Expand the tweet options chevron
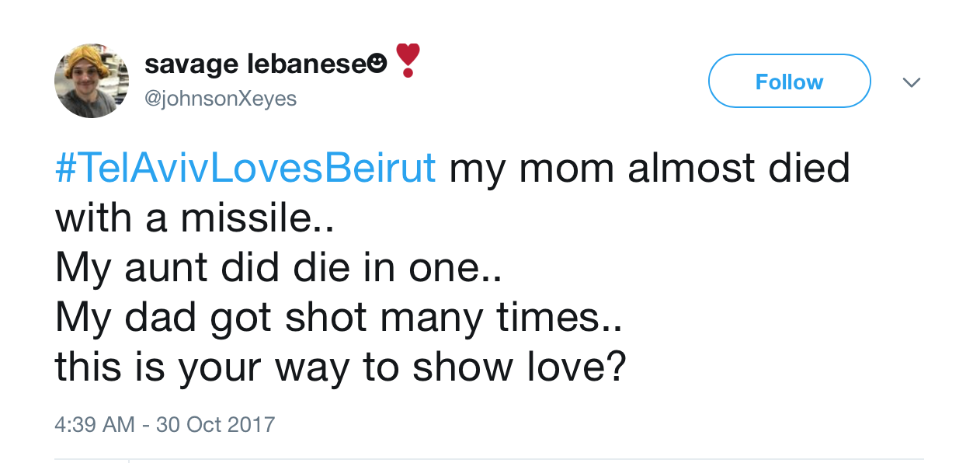 pos(912,82)
